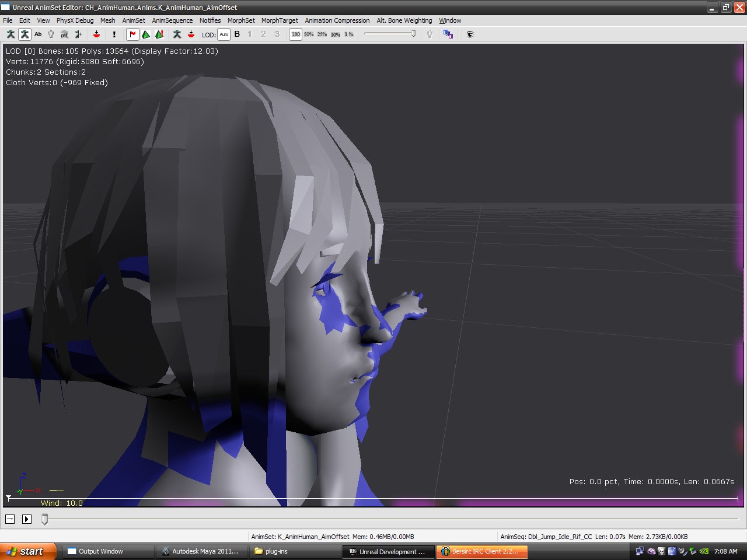Open the AnimSequence menu
The height and width of the screenshot is (560, 747).
point(172,20)
